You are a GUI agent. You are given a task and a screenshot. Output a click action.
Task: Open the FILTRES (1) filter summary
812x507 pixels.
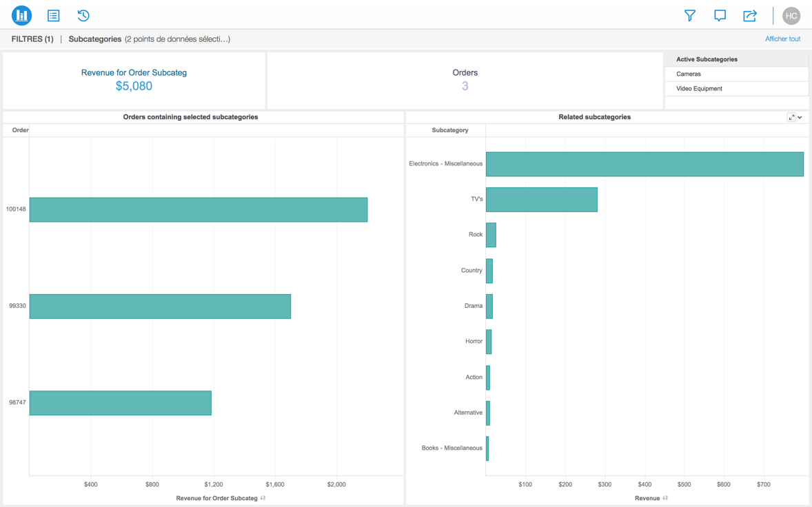point(32,39)
